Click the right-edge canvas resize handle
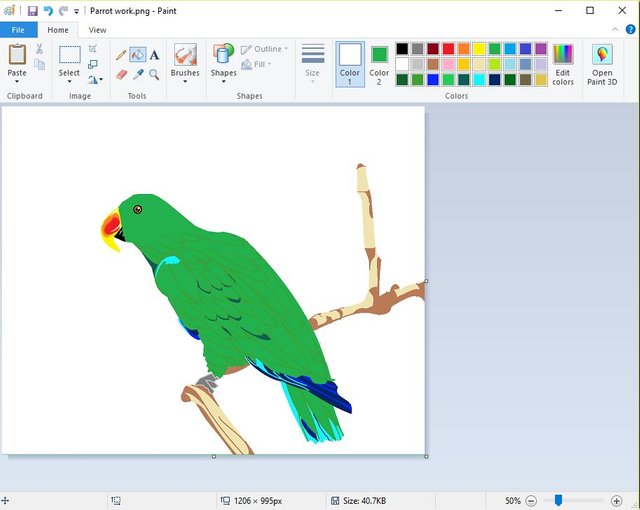640x510 pixels. click(x=426, y=281)
